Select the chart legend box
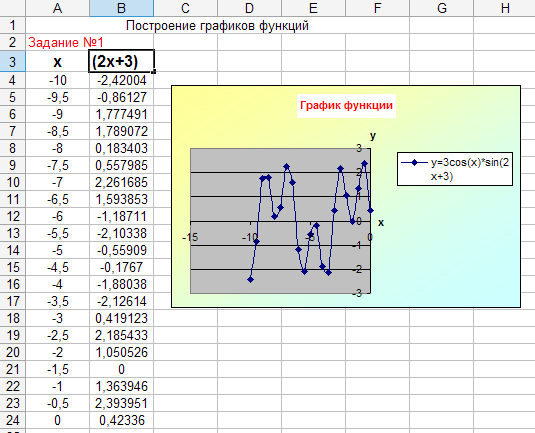 pyautogui.click(x=455, y=169)
